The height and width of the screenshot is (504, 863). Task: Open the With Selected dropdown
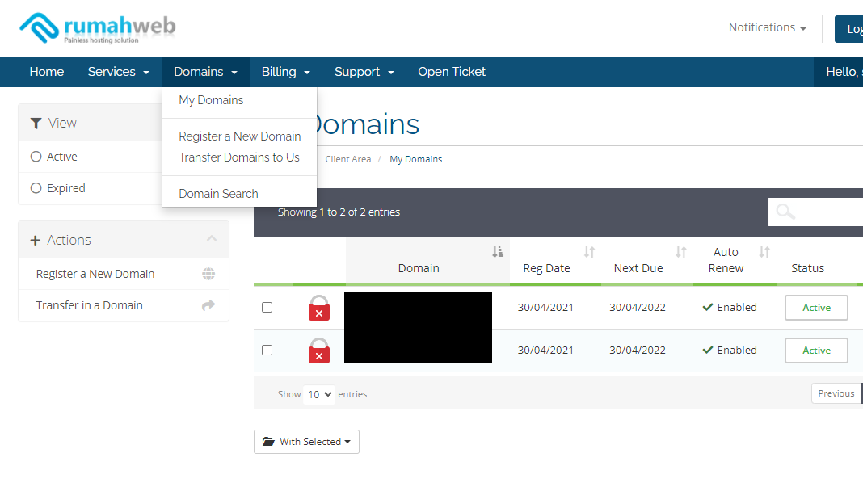pyautogui.click(x=306, y=442)
